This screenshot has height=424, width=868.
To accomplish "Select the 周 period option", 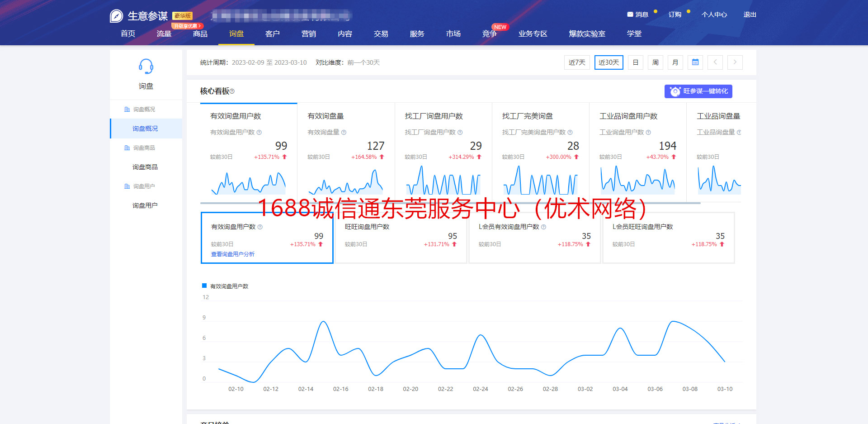I will 655,62.
